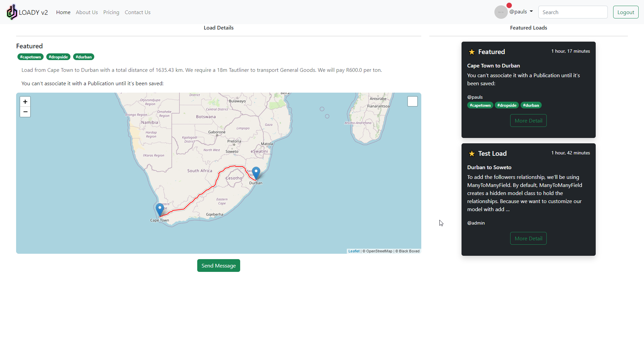
Task: Click the Cape Town map marker
Action: point(160,210)
